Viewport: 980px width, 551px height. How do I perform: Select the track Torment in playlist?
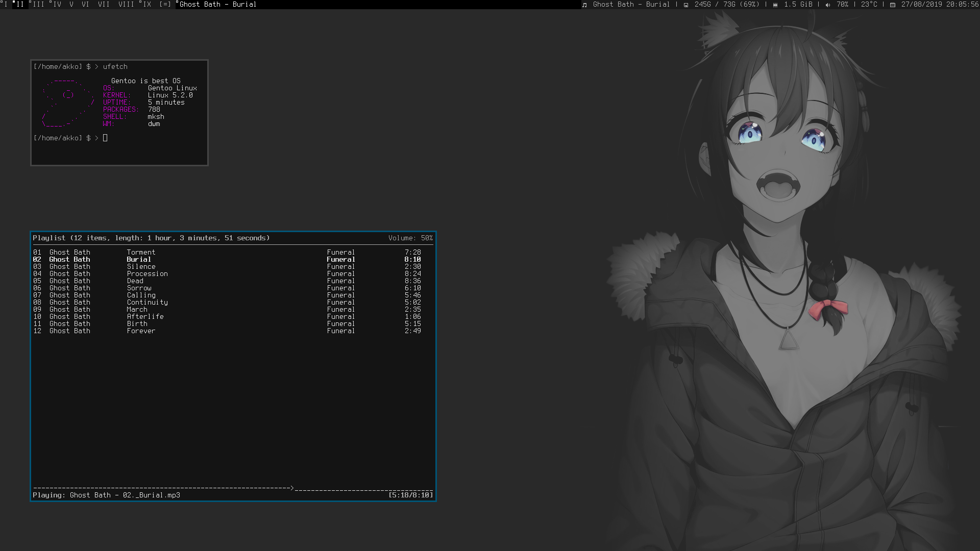(141, 252)
